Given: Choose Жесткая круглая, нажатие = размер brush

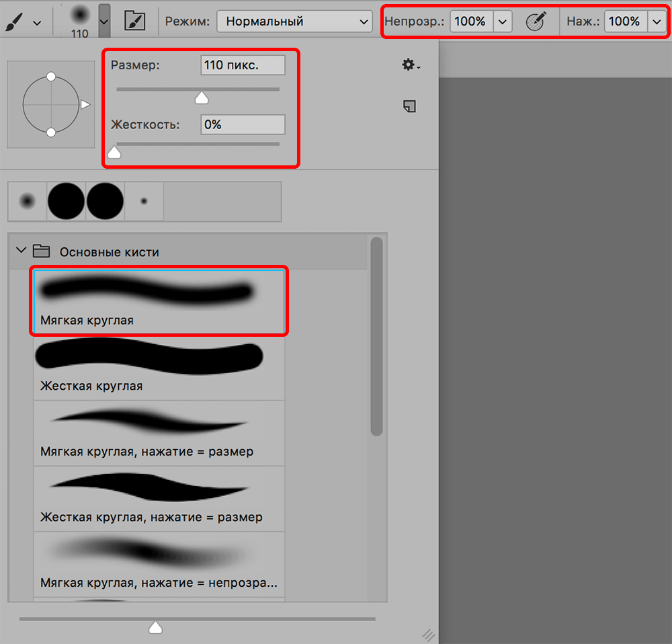Looking at the screenshot, I should (159, 498).
